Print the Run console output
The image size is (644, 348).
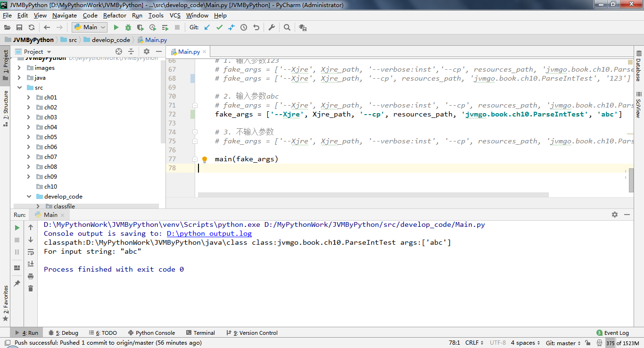(31, 276)
